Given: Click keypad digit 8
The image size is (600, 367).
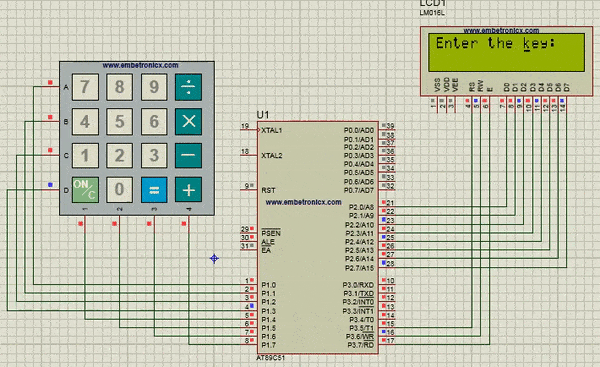Looking at the screenshot, I should tap(119, 87).
